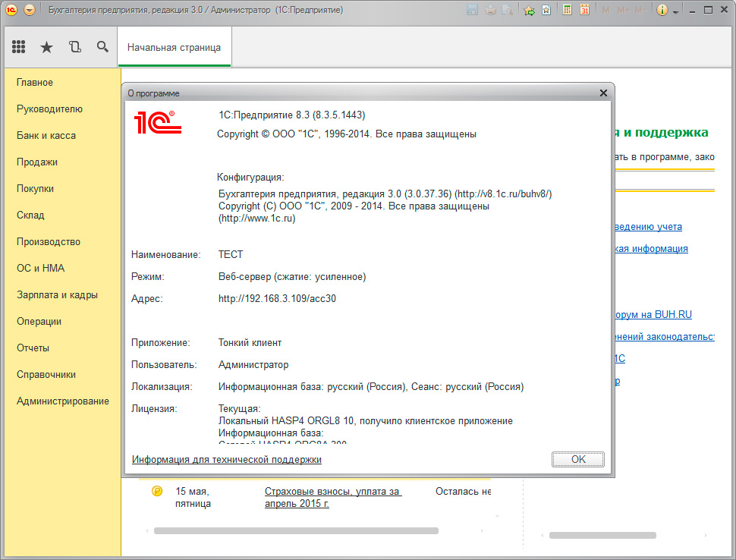Open the main menu orange arrow button
Image resolution: width=736 pixels, height=560 pixels.
29,9
